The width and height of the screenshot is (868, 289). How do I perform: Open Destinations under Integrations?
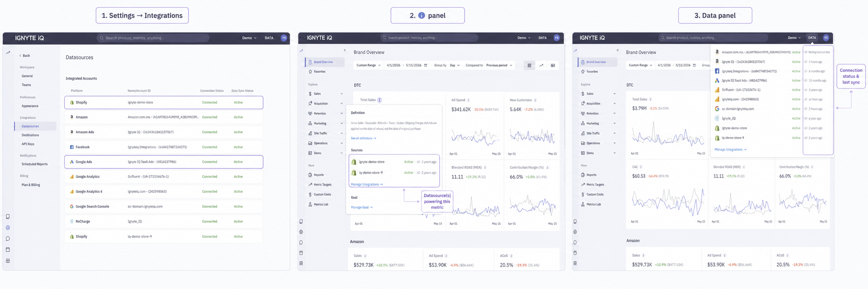(x=30, y=135)
